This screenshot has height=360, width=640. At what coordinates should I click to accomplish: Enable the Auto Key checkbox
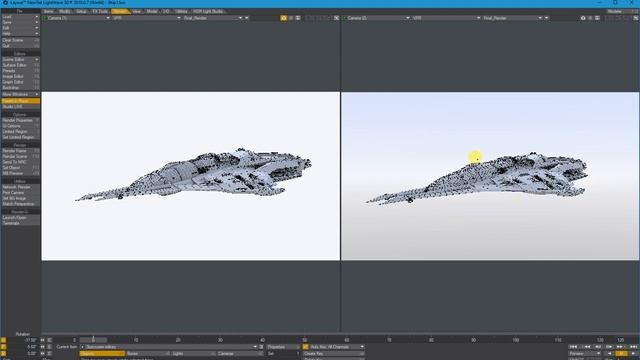pyautogui.click(x=306, y=347)
